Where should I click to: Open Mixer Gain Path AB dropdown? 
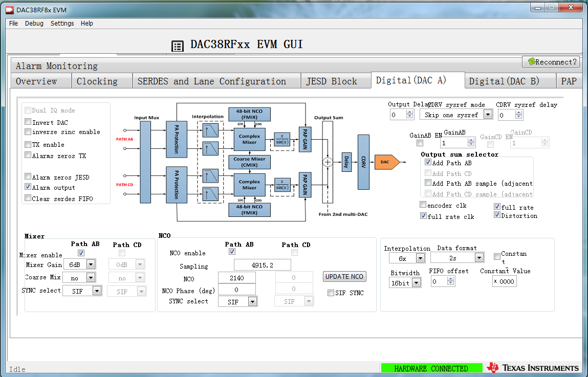coord(91,264)
